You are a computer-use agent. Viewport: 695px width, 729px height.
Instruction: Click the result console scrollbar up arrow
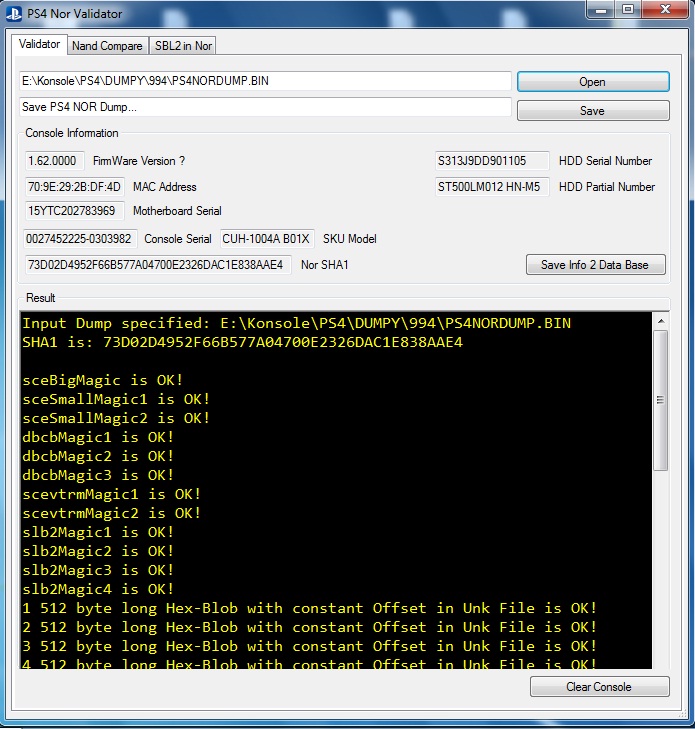661,321
